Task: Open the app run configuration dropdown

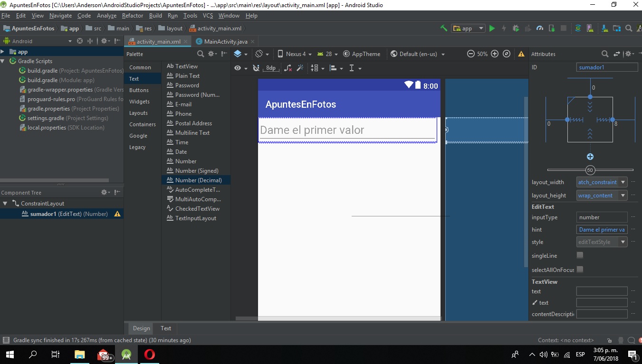Action: 468,28
